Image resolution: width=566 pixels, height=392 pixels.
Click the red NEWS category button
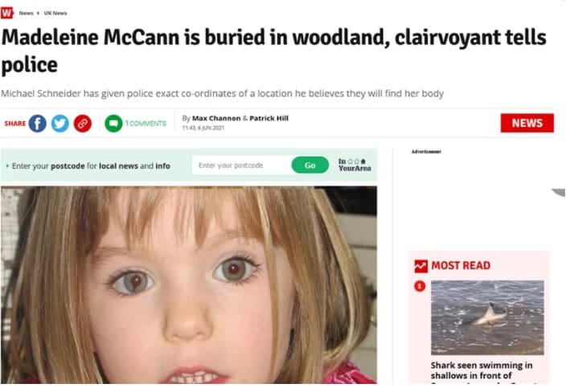click(x=527, y=123)
